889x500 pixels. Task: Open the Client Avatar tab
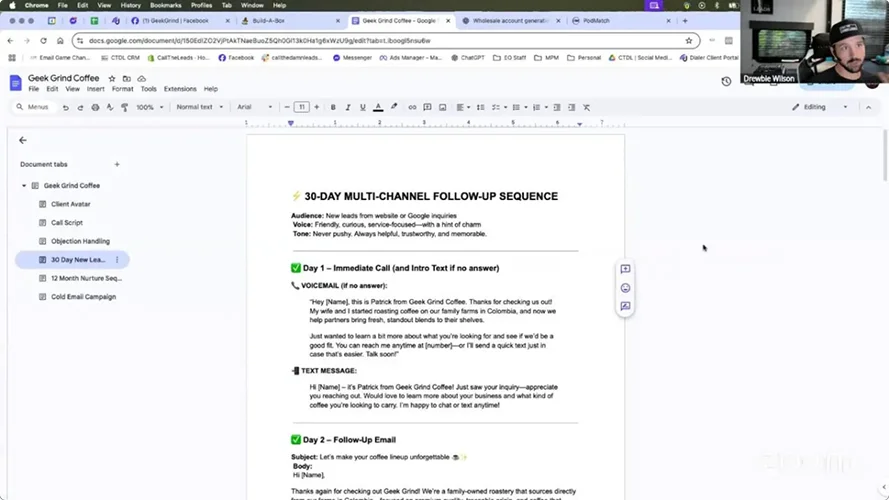[x=71, y=204]
